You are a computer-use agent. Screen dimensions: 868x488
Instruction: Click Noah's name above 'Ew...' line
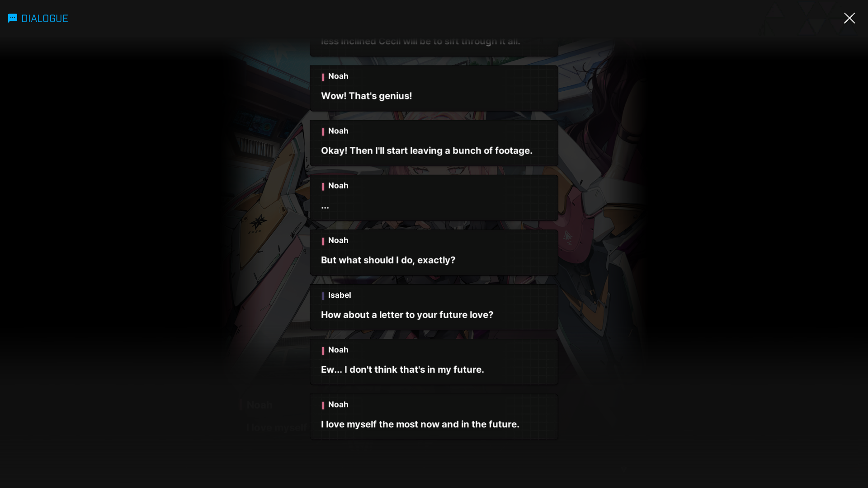[x=338, y=350]
